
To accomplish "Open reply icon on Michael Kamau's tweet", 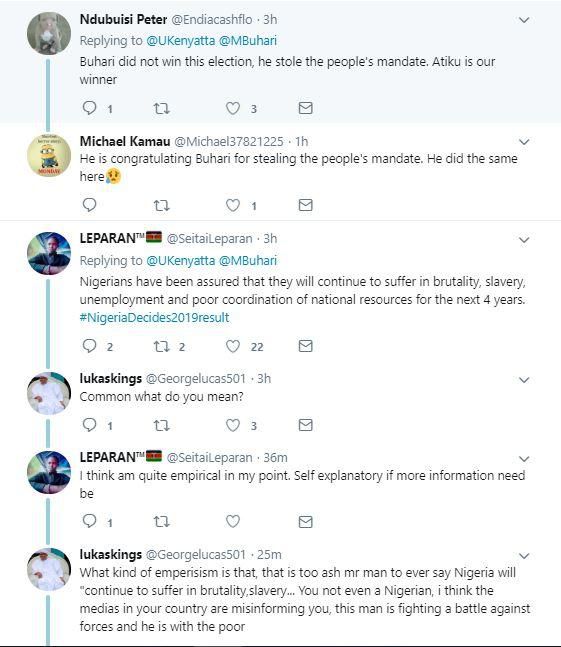I will pos(90,205).
